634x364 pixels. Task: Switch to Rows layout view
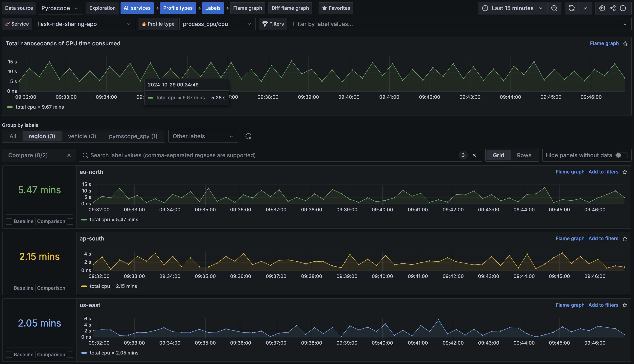[524, 155]
